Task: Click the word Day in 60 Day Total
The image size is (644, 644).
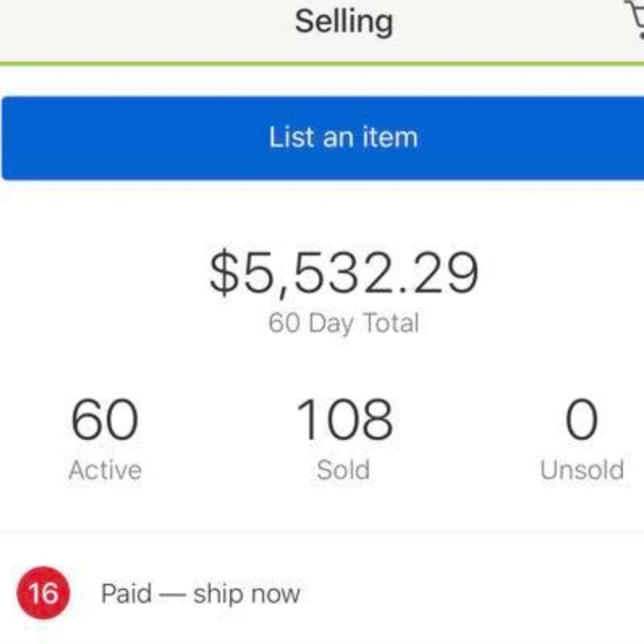Action: 332,323
